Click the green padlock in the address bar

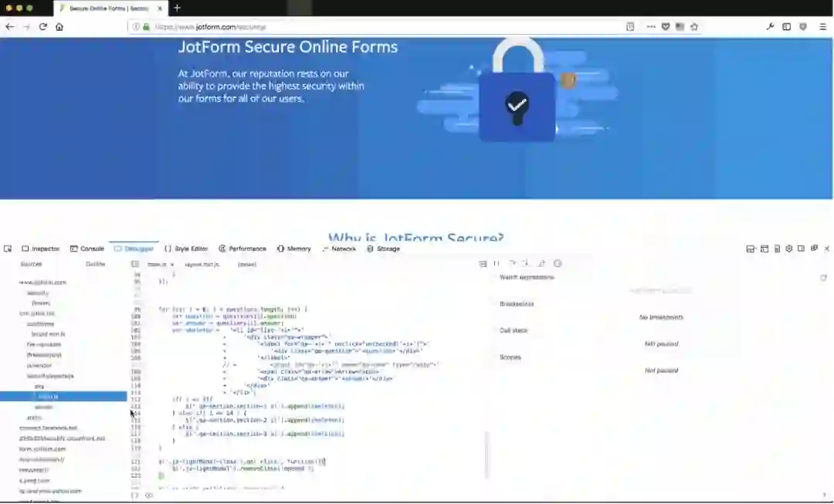coord(146,26)
